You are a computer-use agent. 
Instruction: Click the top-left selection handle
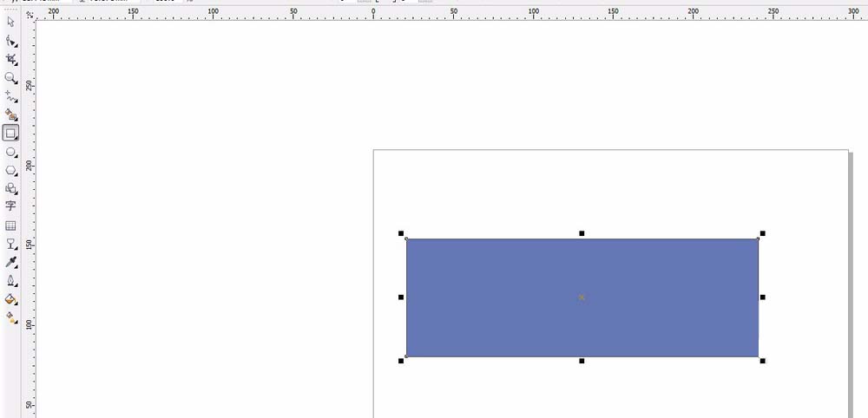[401, 233]
